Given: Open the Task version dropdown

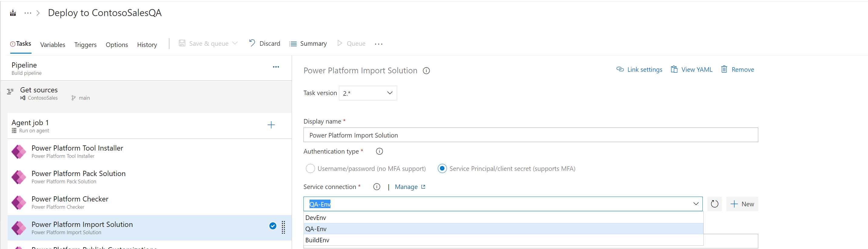Looking at the screenshot, I should pyautogui.click(x=368, y=93).
